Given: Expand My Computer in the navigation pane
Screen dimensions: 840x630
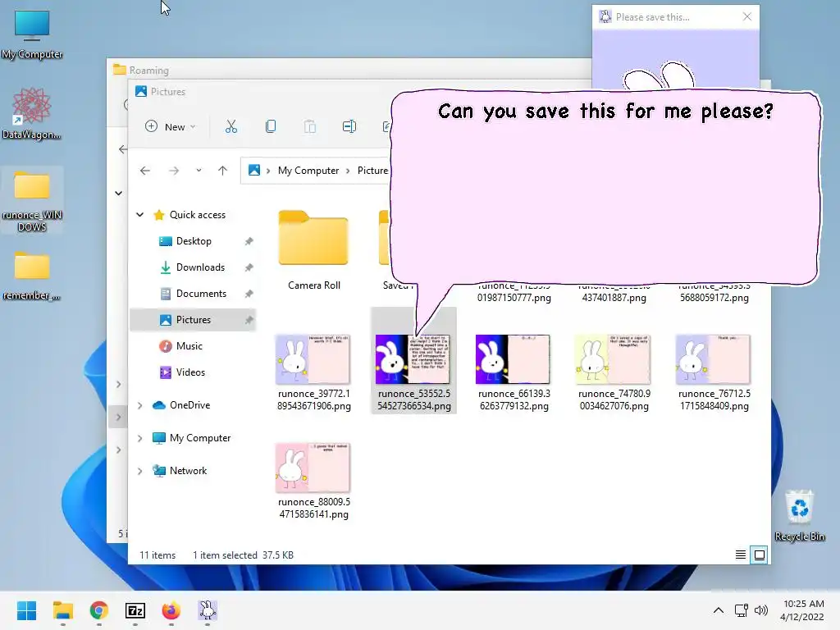Looking at the screenshot, I should [139, 438].
